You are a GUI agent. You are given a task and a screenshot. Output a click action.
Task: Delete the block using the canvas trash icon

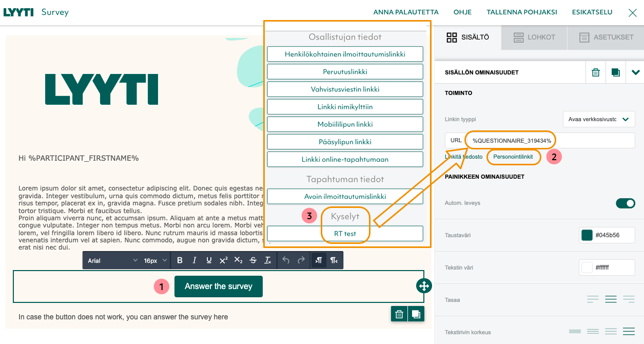(399, 314)
